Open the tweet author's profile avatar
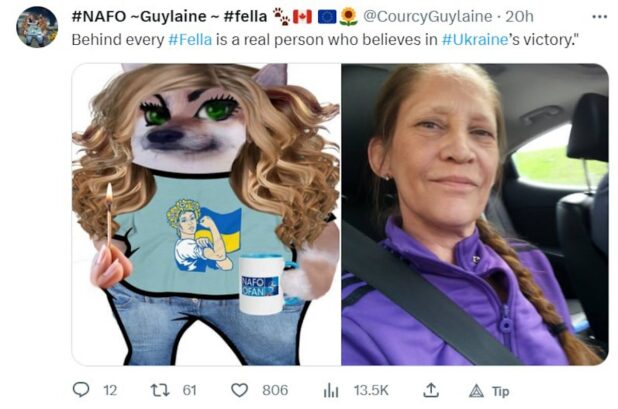The image size is (618, 409). point(37,27)
